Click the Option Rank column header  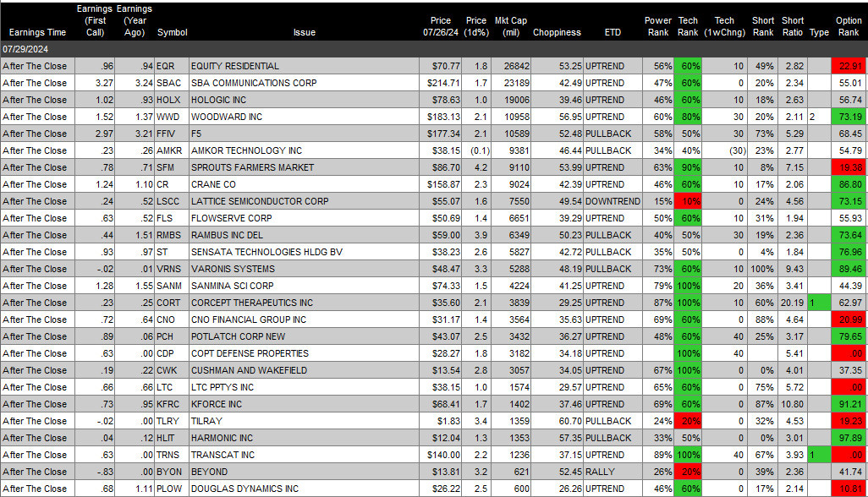[848, 26]
